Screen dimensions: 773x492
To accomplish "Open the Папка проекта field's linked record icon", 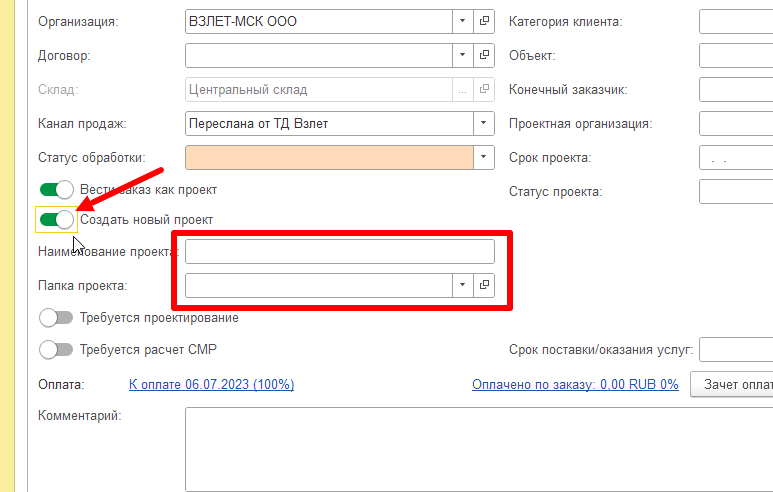I will click(484, 285).
